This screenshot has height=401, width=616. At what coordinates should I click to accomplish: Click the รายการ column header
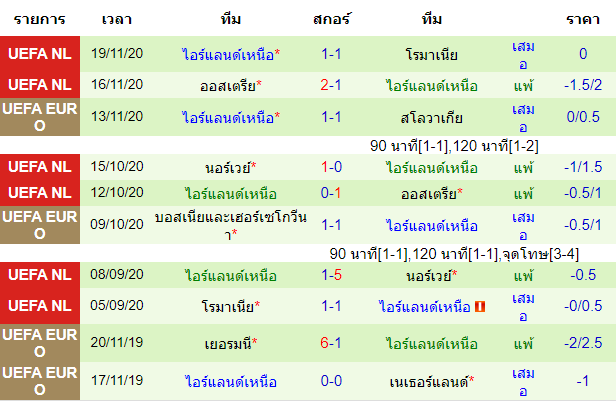40,19
